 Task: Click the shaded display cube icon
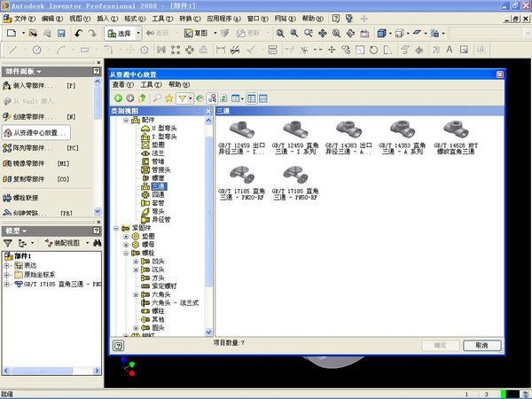[381, 33]
